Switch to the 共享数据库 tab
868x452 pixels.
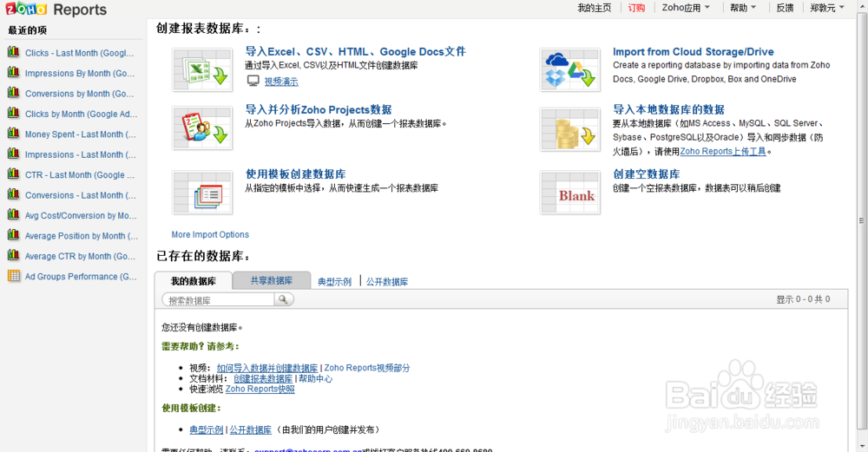point(271,280)
